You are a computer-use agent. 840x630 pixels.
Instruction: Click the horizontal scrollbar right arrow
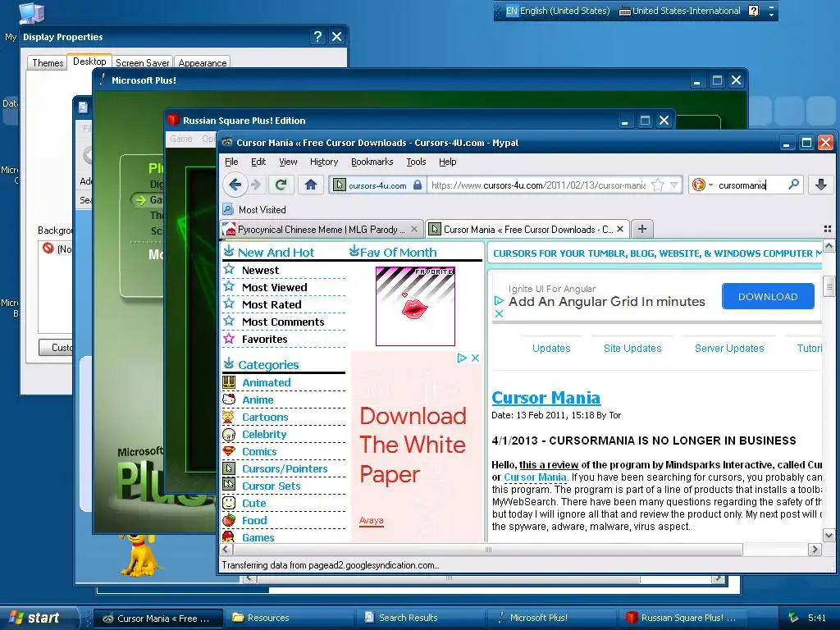point(815,549)
